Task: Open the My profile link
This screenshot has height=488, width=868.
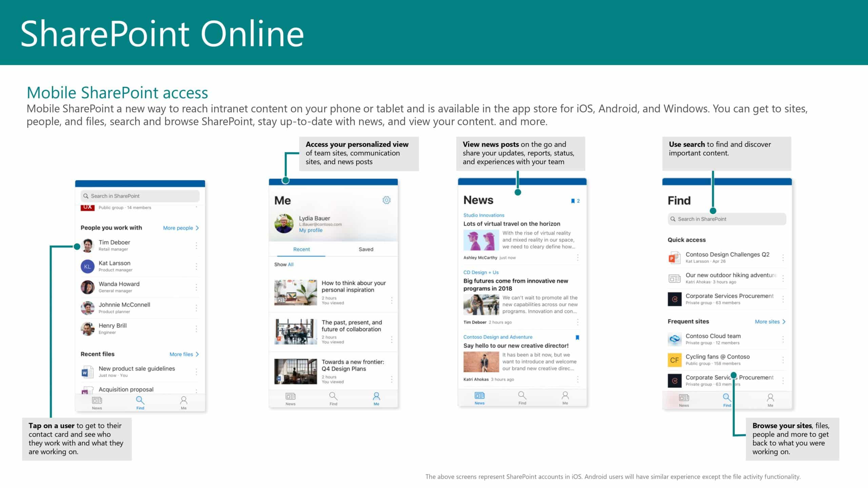Action: [x=311, y=230]
